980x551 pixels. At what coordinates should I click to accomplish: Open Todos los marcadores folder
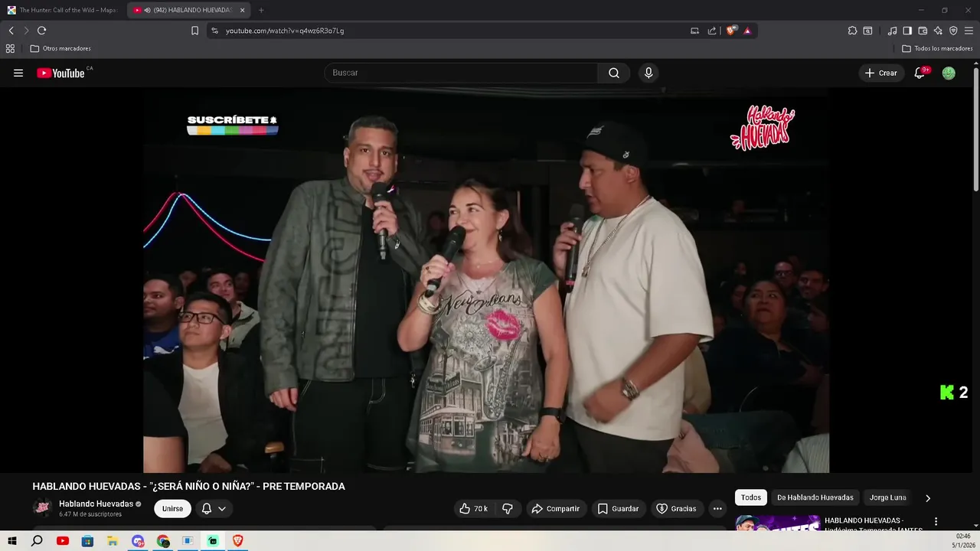(x=937, y=48)
